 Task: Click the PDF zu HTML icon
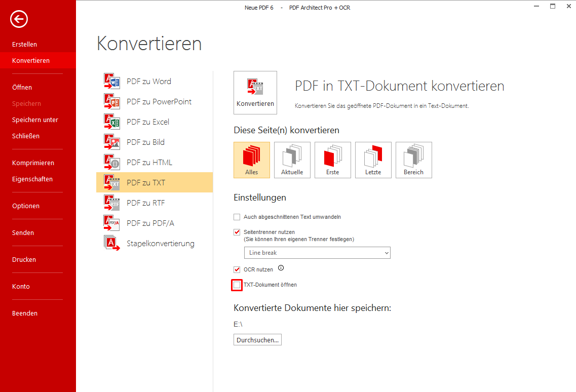point(111,162)
